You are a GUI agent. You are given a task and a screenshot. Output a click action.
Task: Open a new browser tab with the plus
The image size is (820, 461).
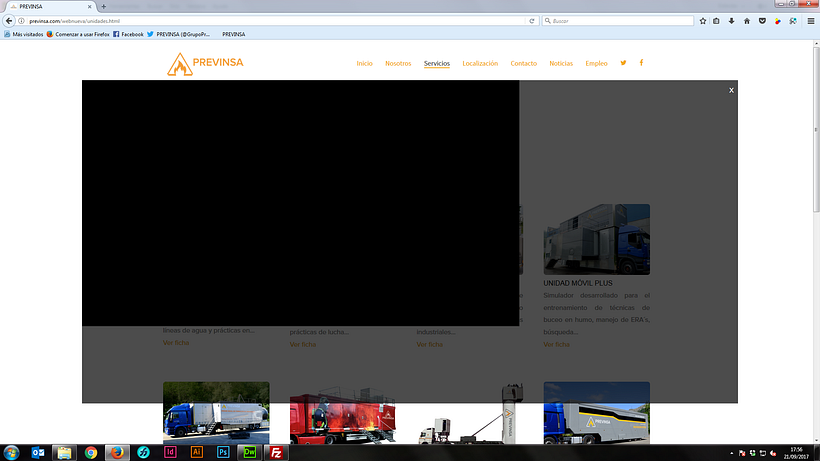pos(104,7)
